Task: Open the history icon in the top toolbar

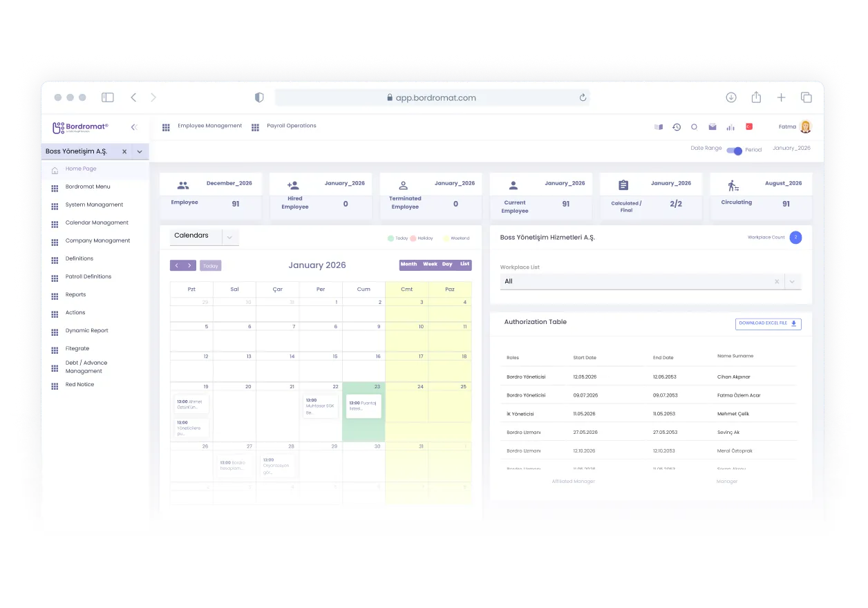Action: pyautogui.click(x=677, y=127)
